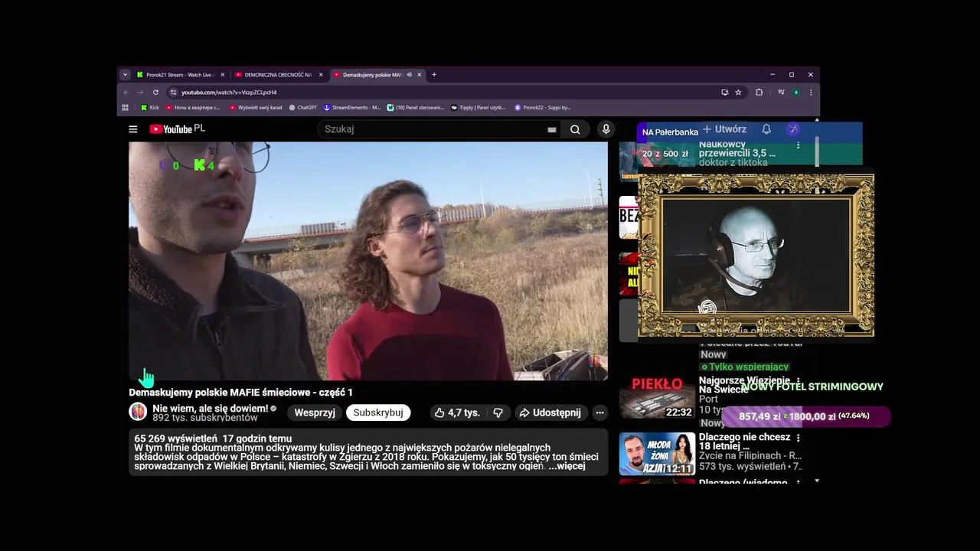Image resolution: width=980 pixels, height=551 pixels.
Task: Open options for Dlaczego nie chcesz video
Action: [798, 438]
